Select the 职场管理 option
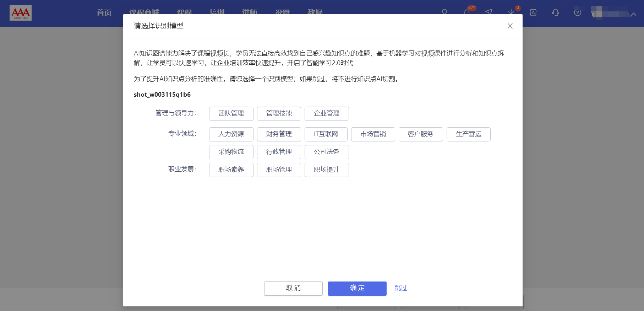This screenshot has height=311, width=644. pyautogui.click(x=279, y=170)
